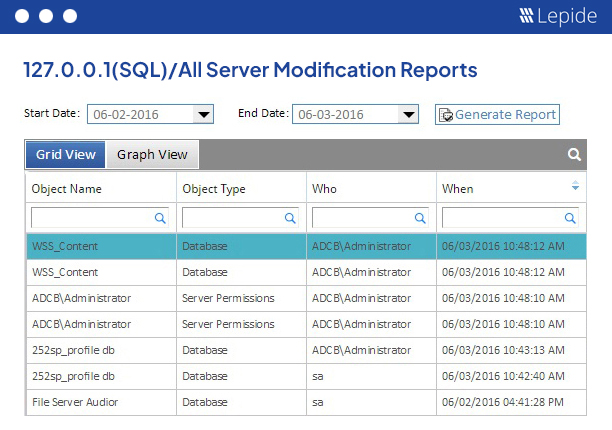
Task: Toggle the When column sort arrows
Action: pyautogui.click(x=575, y=185)
